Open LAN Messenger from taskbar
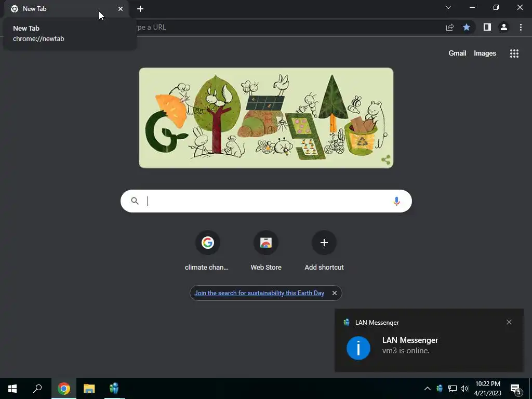The height and width of the screenshot is (399, 532). [x=114, y=389]
